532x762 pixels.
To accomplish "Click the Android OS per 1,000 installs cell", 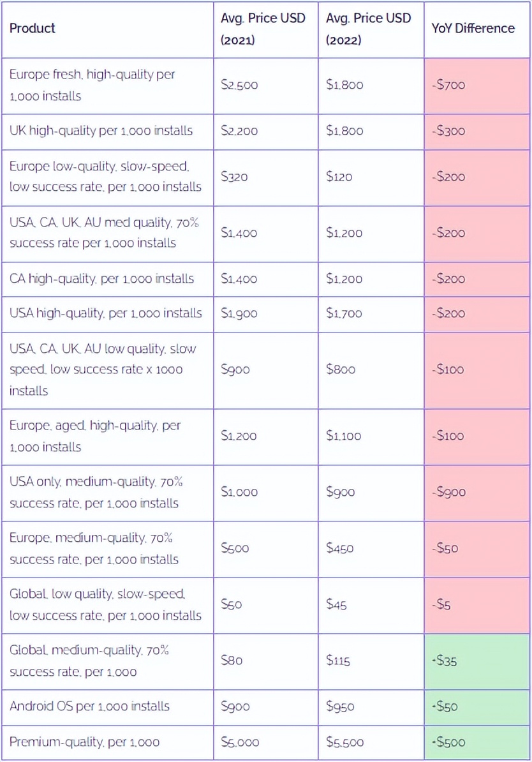I will (x=90, y=706).
